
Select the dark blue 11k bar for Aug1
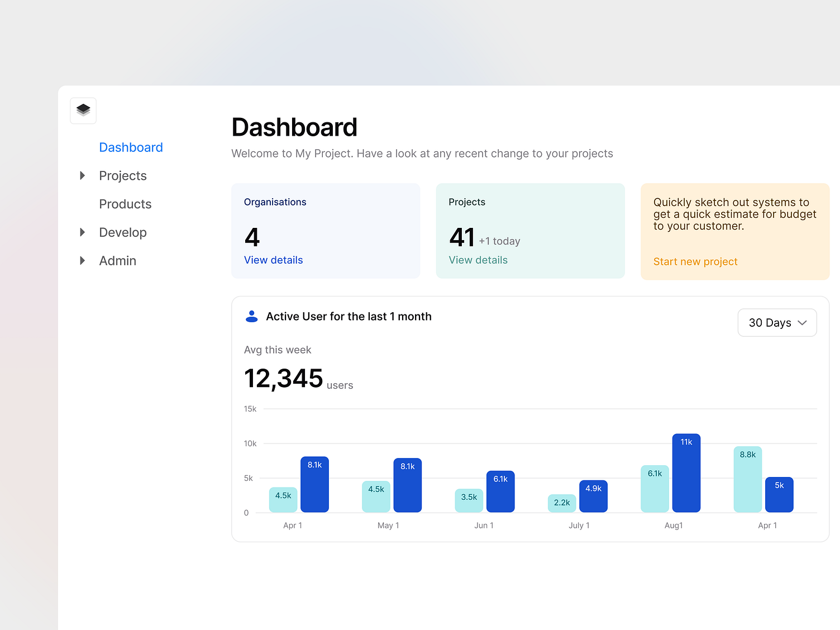(686, 473)
